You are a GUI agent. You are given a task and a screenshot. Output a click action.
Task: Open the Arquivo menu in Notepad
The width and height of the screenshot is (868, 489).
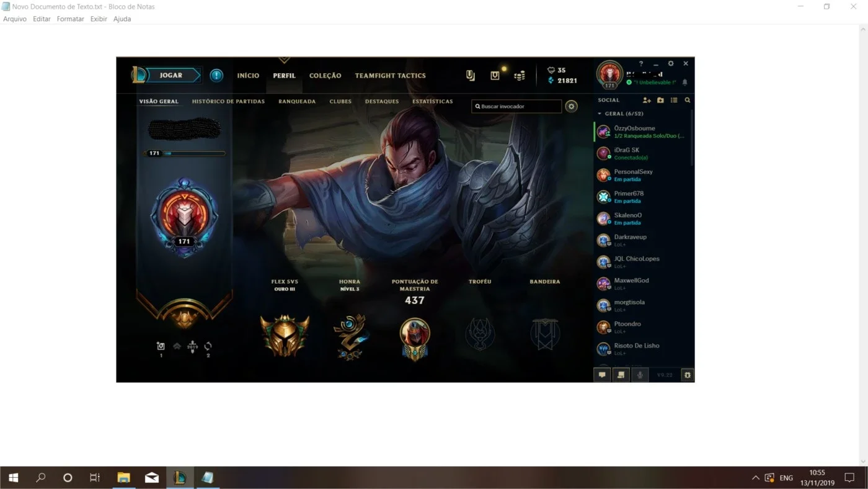(x=15, y=19)
